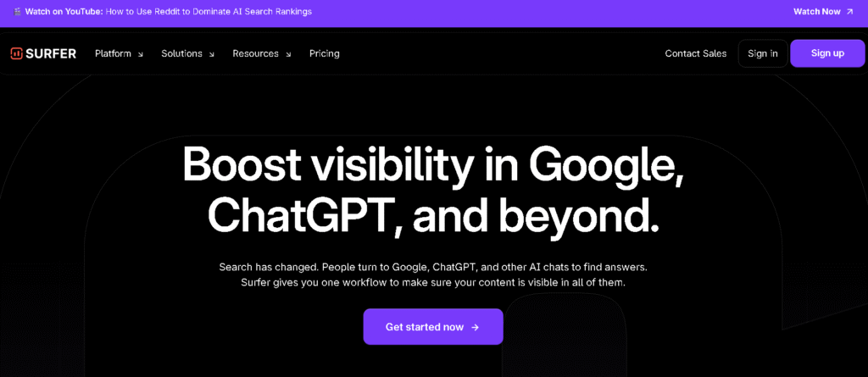
Task: Expand the Resources dropdown menu
Action: [x=261, y=53]
